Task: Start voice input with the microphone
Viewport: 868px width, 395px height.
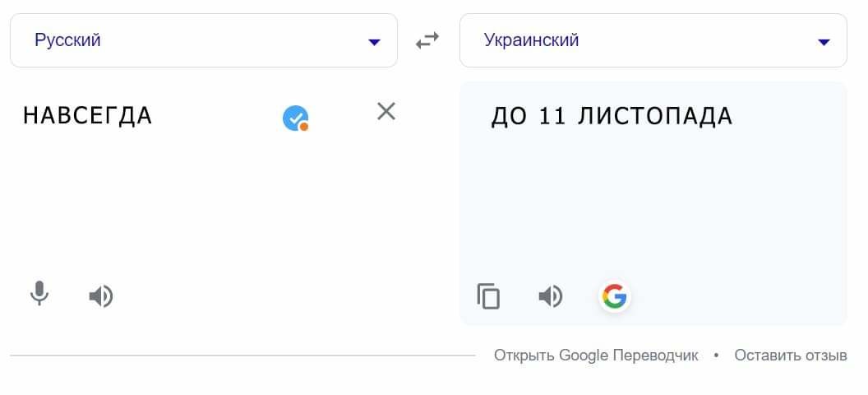Action: click(x=39, y=294)
